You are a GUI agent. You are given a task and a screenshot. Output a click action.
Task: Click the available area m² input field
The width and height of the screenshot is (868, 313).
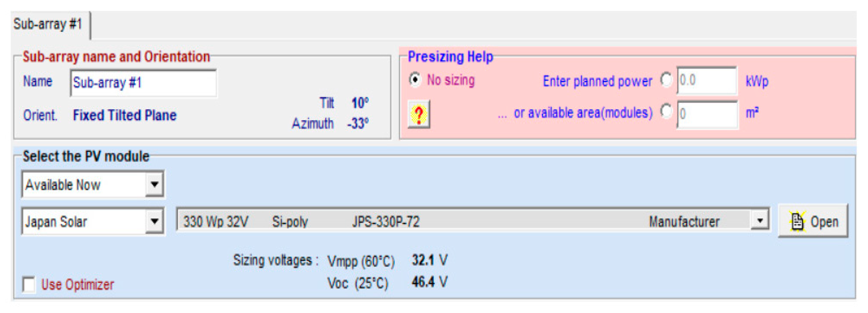point(707,114)
